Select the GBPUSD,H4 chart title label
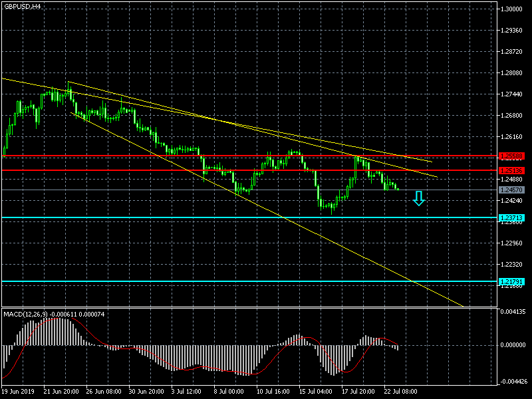 tap(21, 6)
